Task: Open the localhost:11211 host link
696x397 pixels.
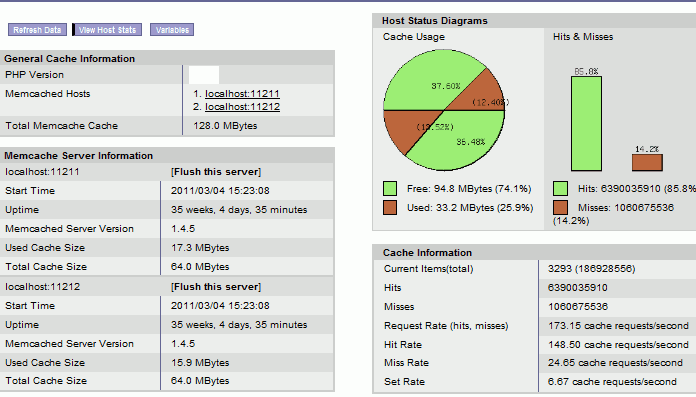Action: click(x=242, y=94)
